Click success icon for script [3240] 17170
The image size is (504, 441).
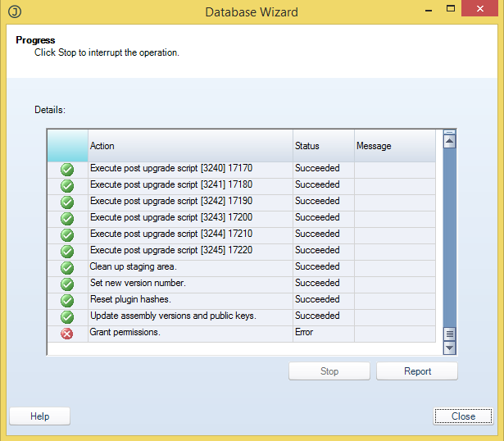(x=67, y=169)
